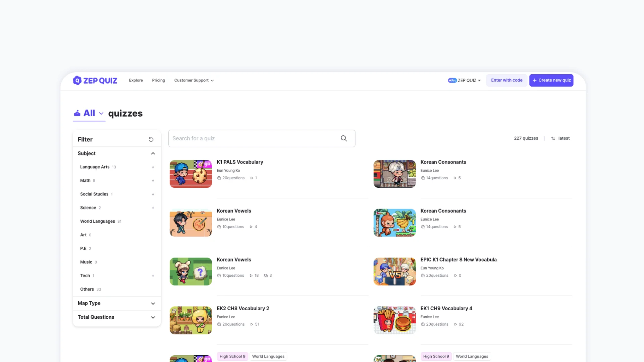This screenshot has width=644, height=362.
Task: Click the Language Arts subject label
Action: tap(95, 167)
